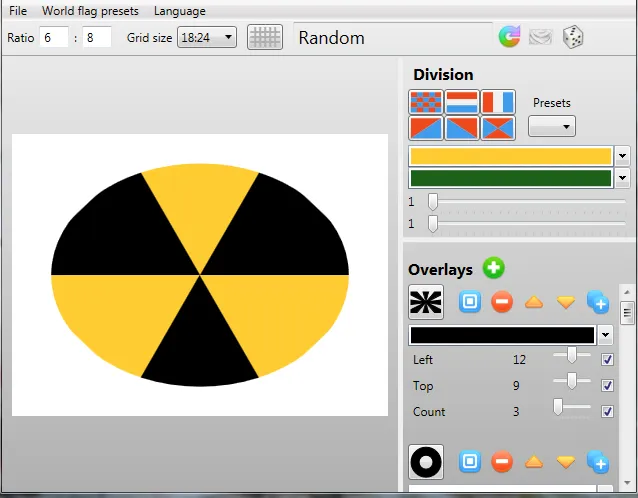The image size is (638, 498).
Task: Click the Random flag name field
Action: [x=393, y=37]
